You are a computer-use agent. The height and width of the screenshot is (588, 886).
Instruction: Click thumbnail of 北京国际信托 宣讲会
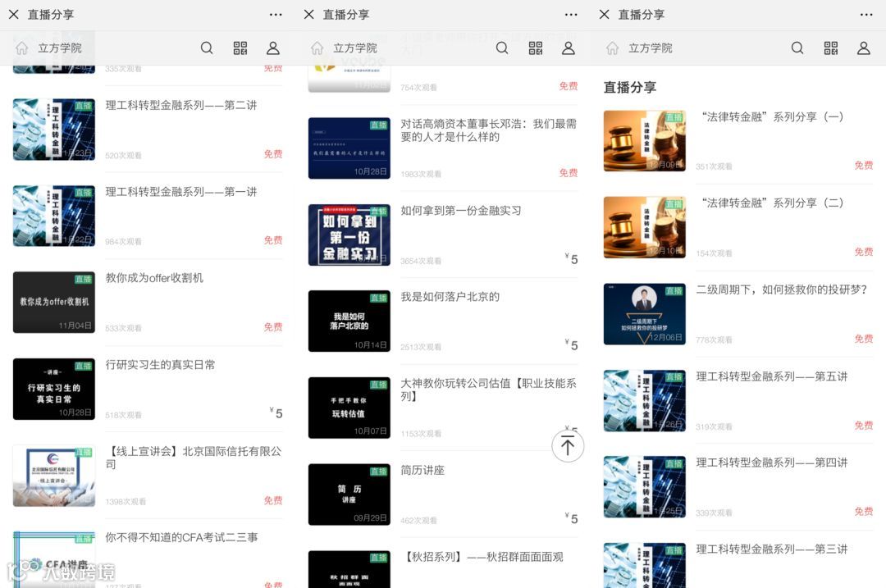point(53,476)
